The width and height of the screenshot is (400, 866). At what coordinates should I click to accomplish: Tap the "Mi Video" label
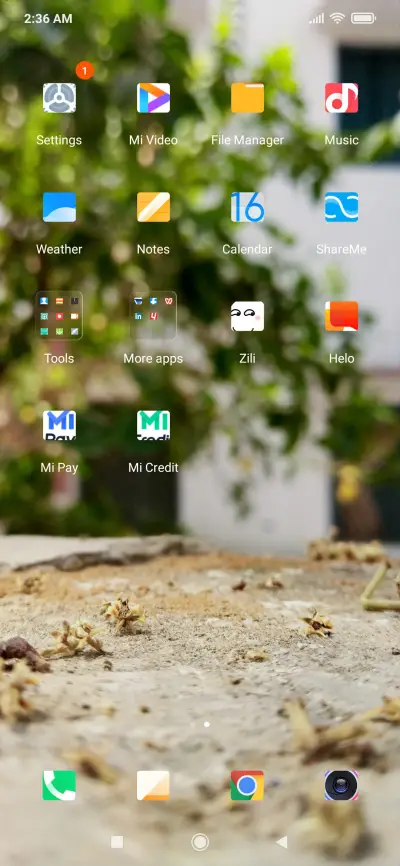pyautogui.click(x=153, y=140)
